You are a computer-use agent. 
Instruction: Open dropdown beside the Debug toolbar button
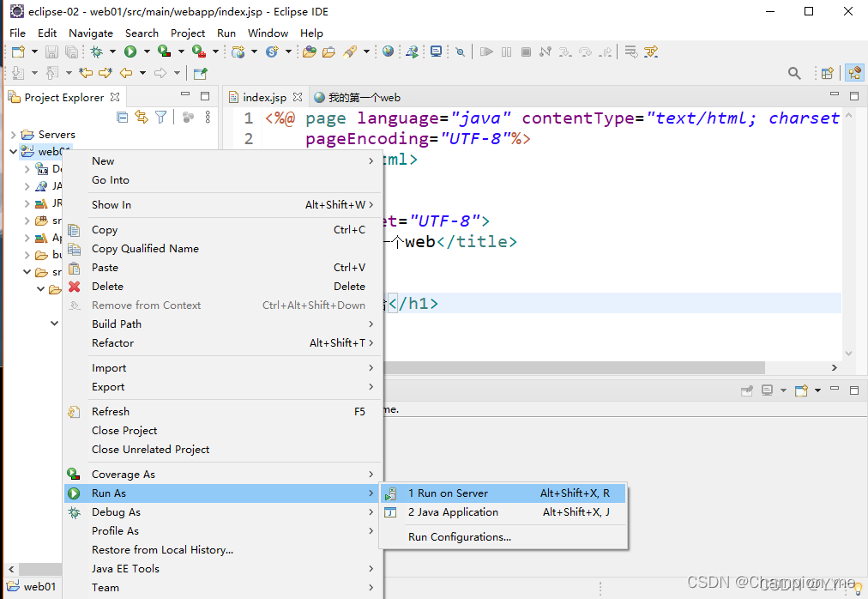[x=112, y=51]
